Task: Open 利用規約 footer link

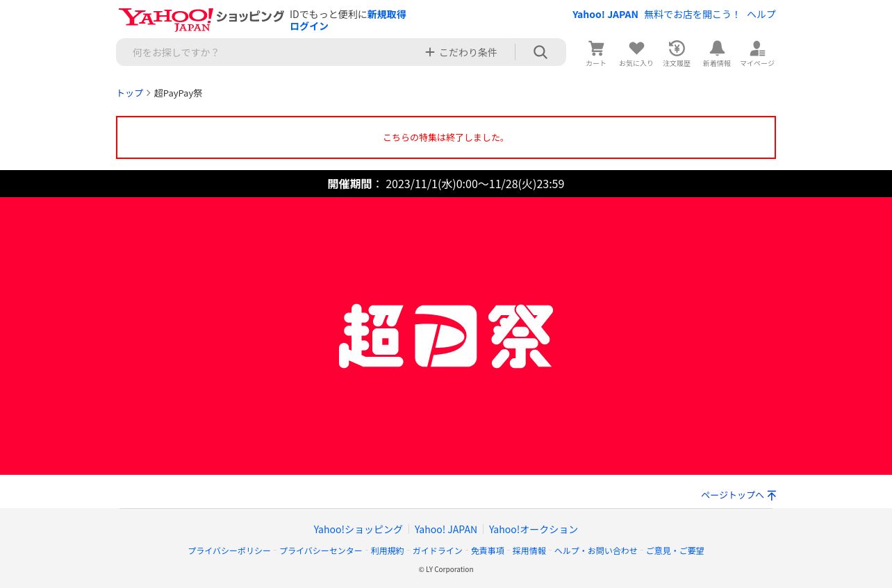Action: (x=387, y=551)
